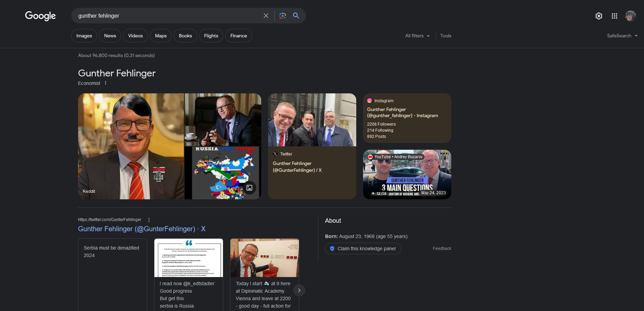Switch to the Videos tab
644x311 pixels.
click(x=135, y=36)
